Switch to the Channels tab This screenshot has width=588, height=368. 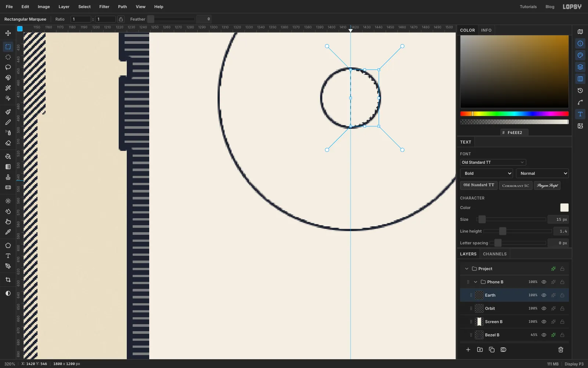(x=495, y=254)
